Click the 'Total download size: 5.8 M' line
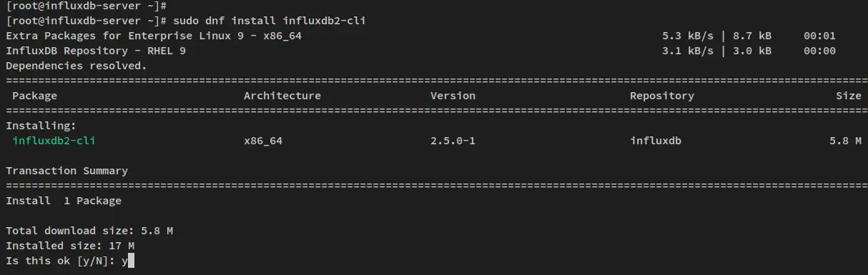Viewport: 868px width, 275px height. pos(89,231)
